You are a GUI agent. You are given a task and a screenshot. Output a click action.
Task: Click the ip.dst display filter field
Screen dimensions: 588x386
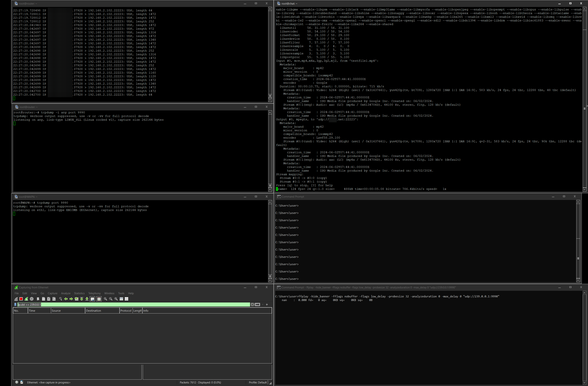134,305
